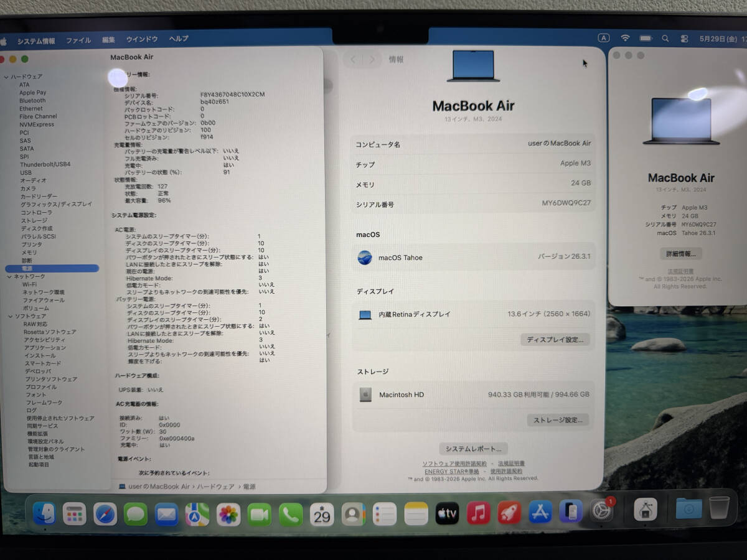
Task: Click the input source A icon
Action: coord(603,38)
